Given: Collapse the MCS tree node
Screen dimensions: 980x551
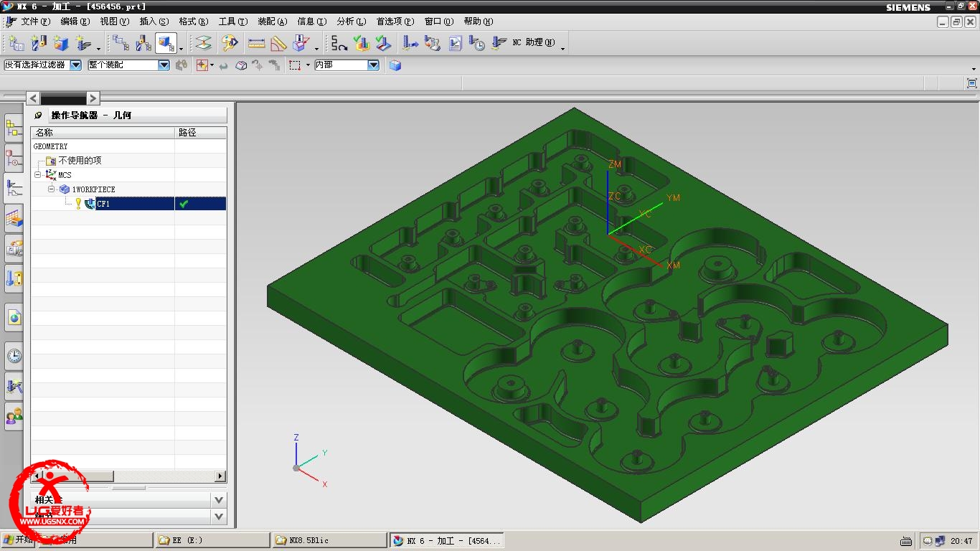Looking at the screenshot, I should tap(37, 174).
